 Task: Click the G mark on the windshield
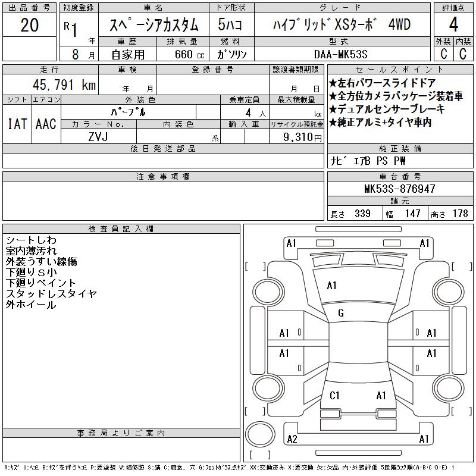[341, 313]
